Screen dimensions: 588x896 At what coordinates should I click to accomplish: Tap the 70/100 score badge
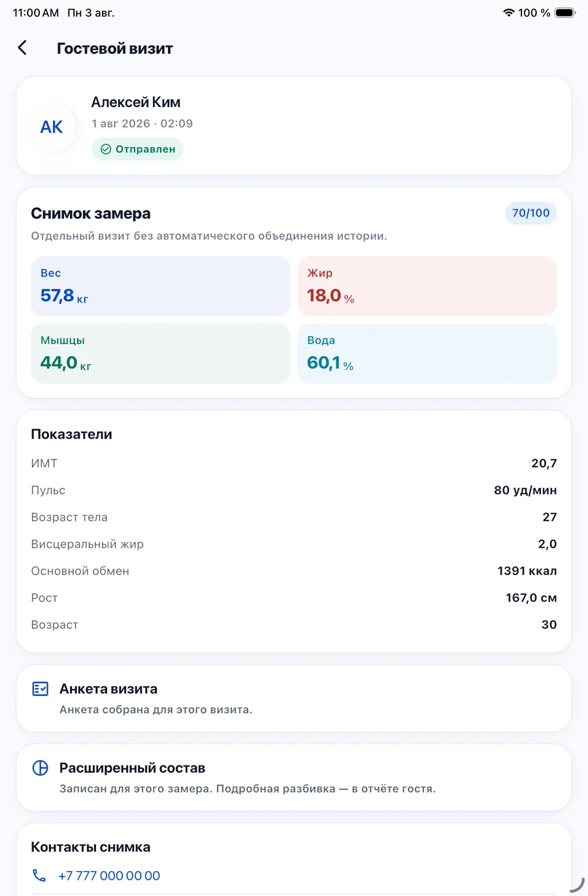tap(531, 213)
